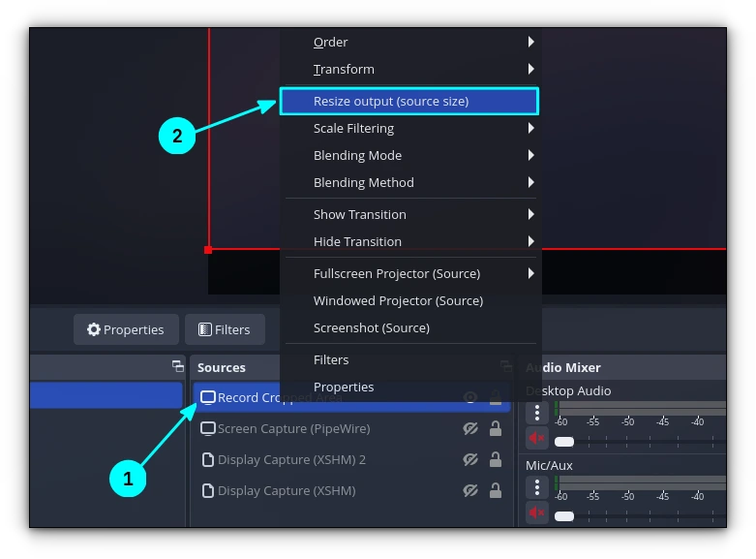Click the Blending Method submenu arrow
The image size is (756, 559).
pyautogui.click(x=530, y=182)
